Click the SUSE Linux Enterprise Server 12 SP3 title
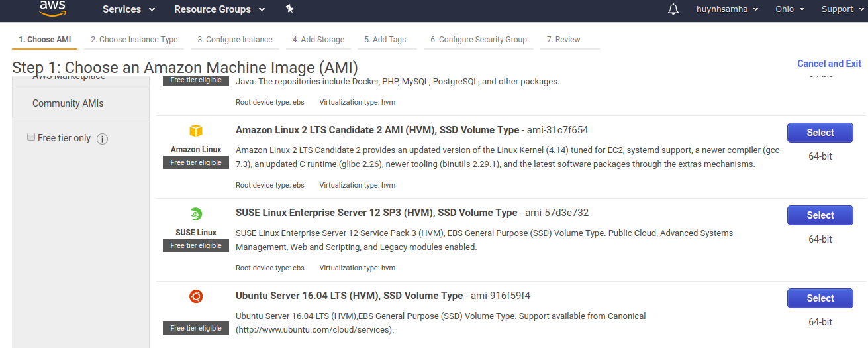868x348 pixels. (x=377, y=213)
